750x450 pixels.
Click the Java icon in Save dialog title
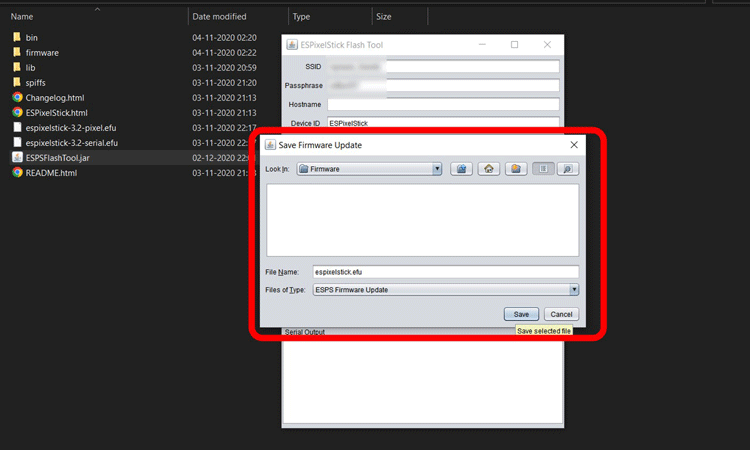pyautogui.click(x=270, y=145)
